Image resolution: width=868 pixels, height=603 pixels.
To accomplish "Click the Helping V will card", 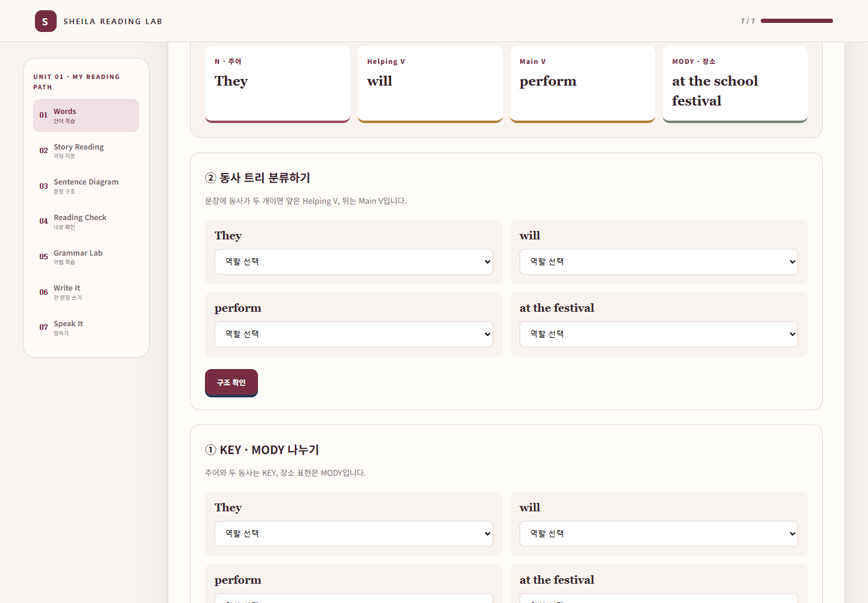I will (430, 84).
